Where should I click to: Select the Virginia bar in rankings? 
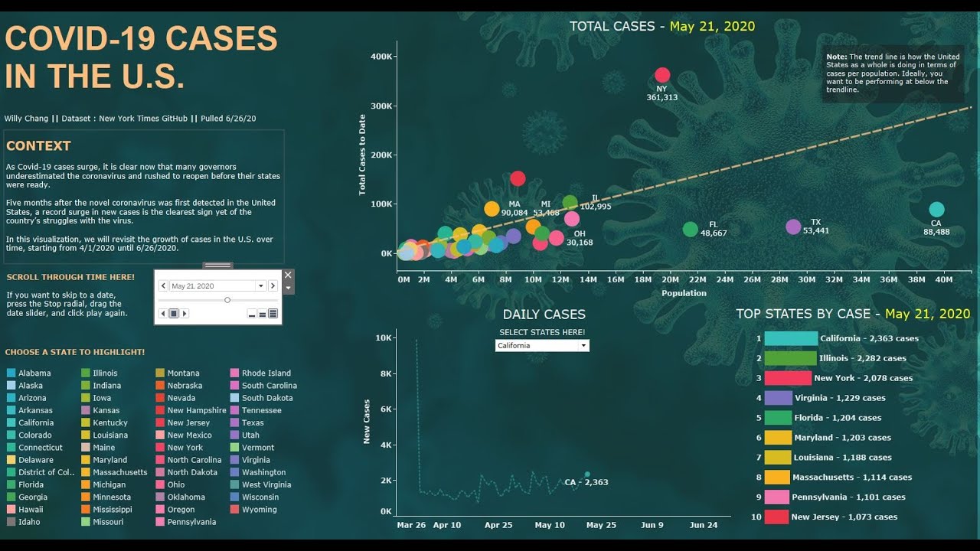coord(778,398)
